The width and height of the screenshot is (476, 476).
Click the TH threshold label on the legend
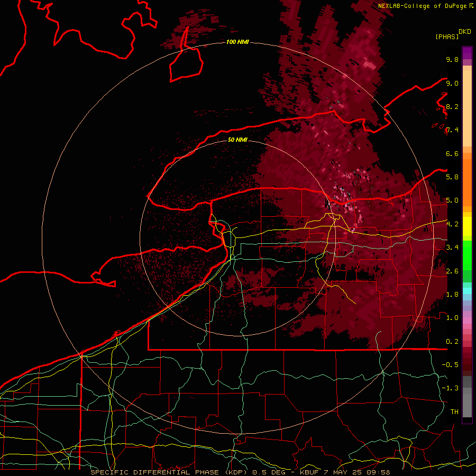pos(454,412)
